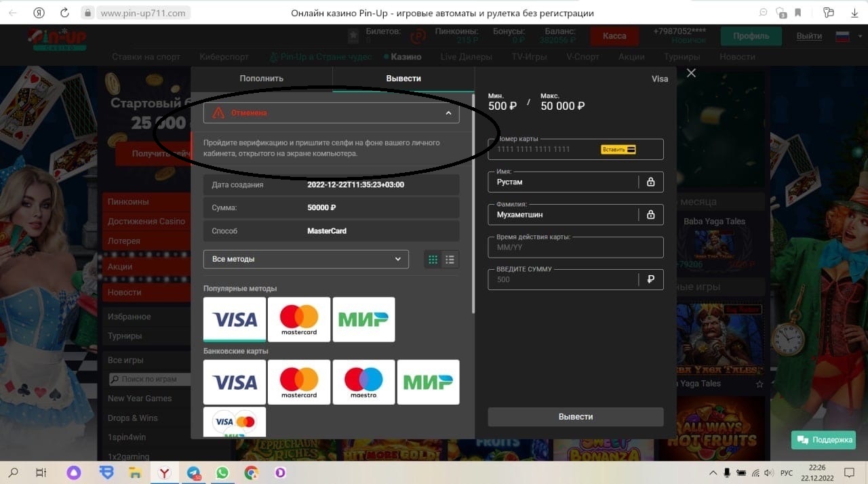Click the Введите сумму amount field
The height and width of the screenshot is (484, 868).
coord(576,279)
